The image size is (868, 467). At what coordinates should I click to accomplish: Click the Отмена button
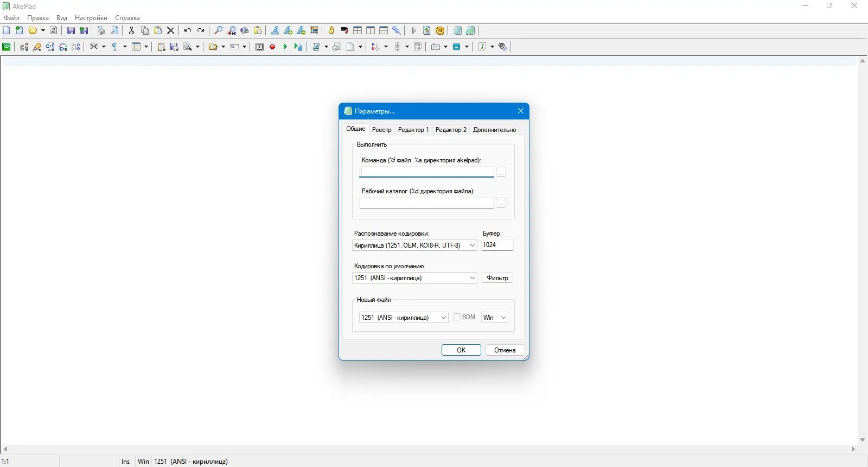point(505,350)
